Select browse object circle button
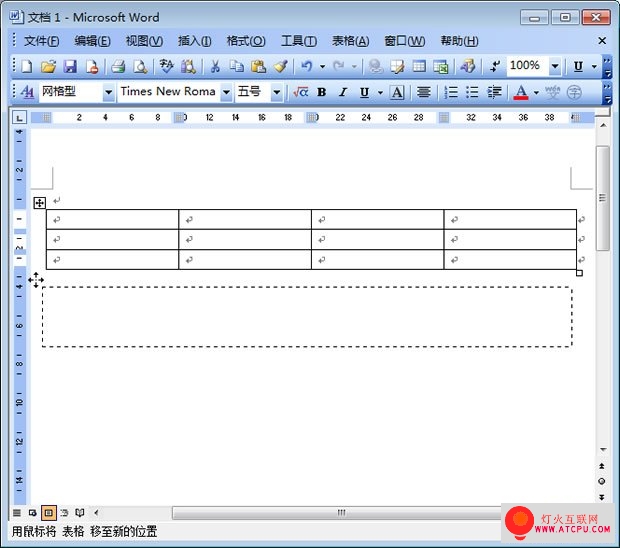620x548 pixels. tap(601, 481)
